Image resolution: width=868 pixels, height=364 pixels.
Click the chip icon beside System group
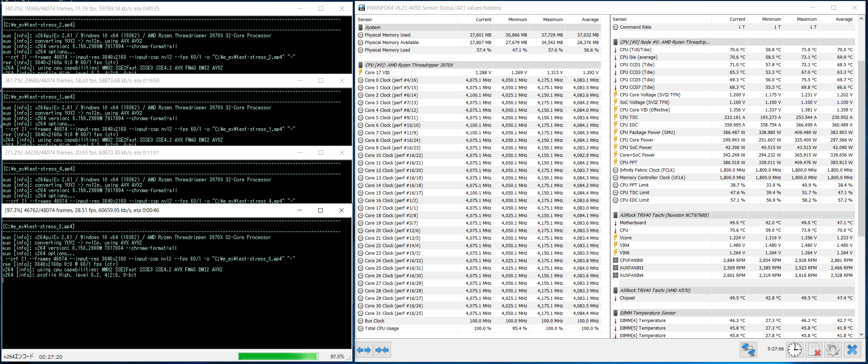click(361, 27)
